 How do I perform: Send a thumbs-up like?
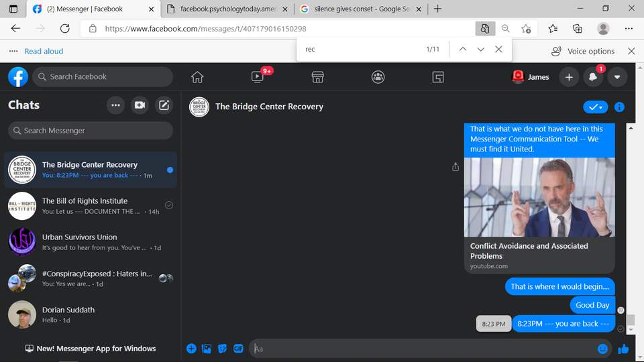click(623, 349)
